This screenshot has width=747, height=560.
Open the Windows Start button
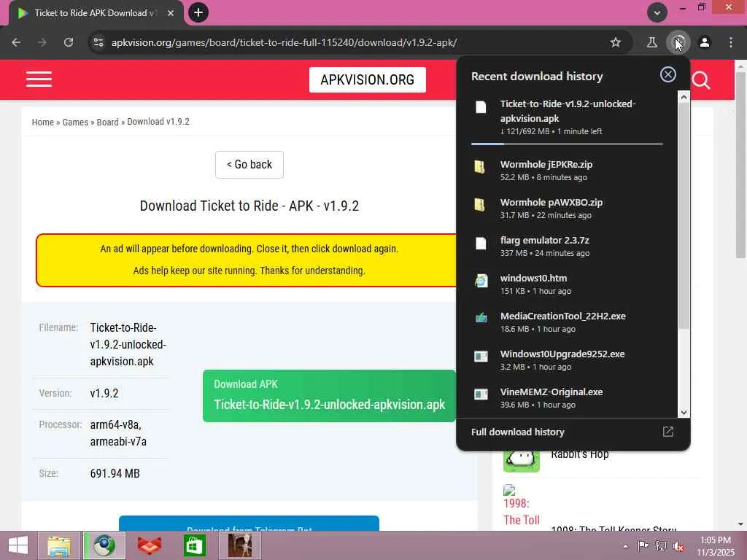pos(18,545)
